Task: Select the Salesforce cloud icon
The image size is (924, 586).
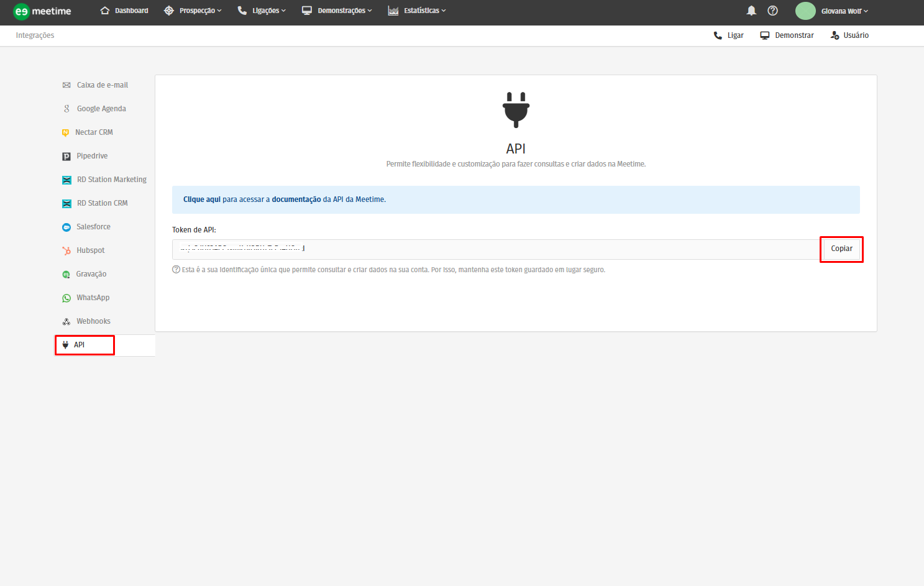Action: pyautogui.click(x=66, y=227)
